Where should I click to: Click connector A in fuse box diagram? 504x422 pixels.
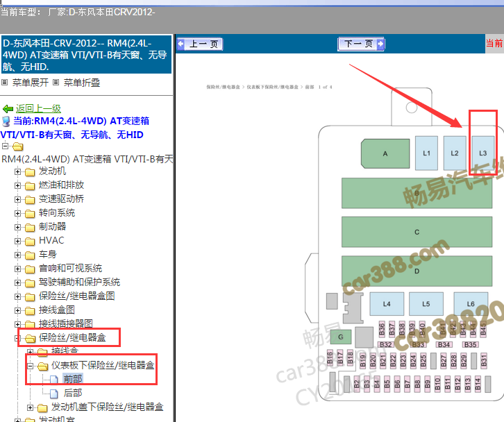pyautogui.click(x=385, y=153)
